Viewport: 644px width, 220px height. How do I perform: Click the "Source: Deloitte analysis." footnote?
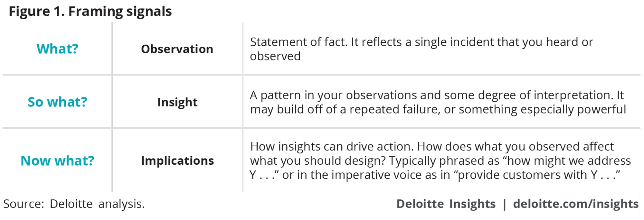pyautogui.click(x=74, y=204)
